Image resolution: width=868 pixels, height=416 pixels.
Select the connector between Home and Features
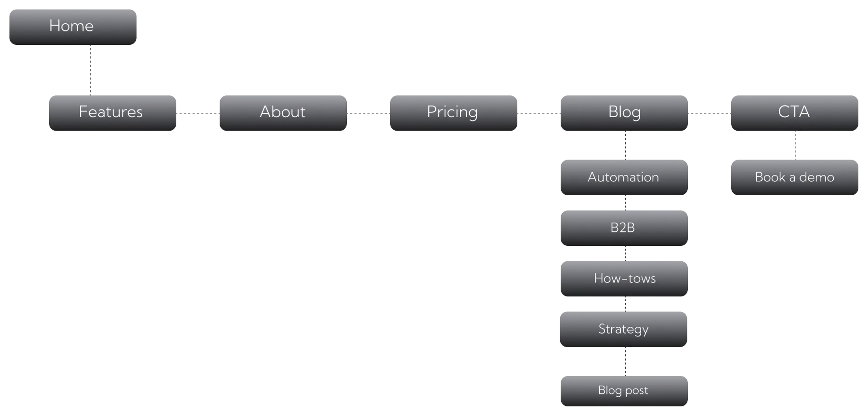tap(90, 69)
